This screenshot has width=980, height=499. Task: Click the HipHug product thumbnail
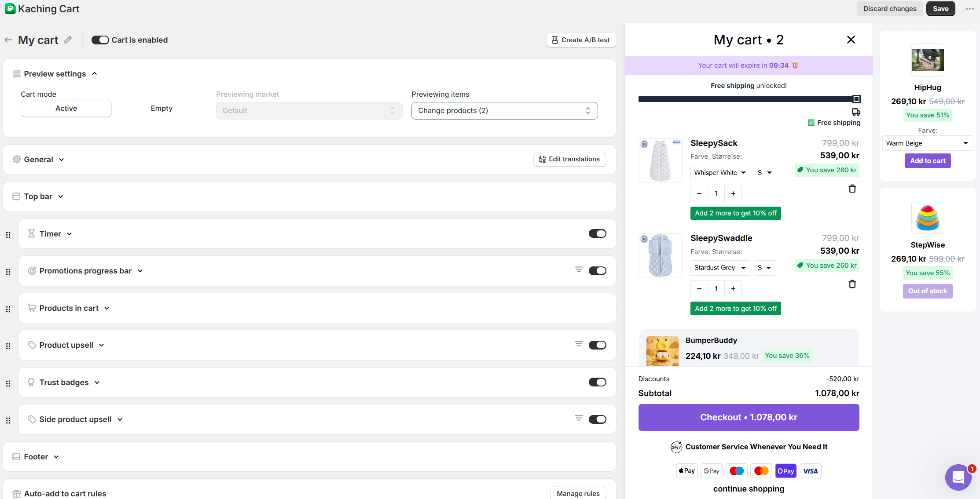928,60
